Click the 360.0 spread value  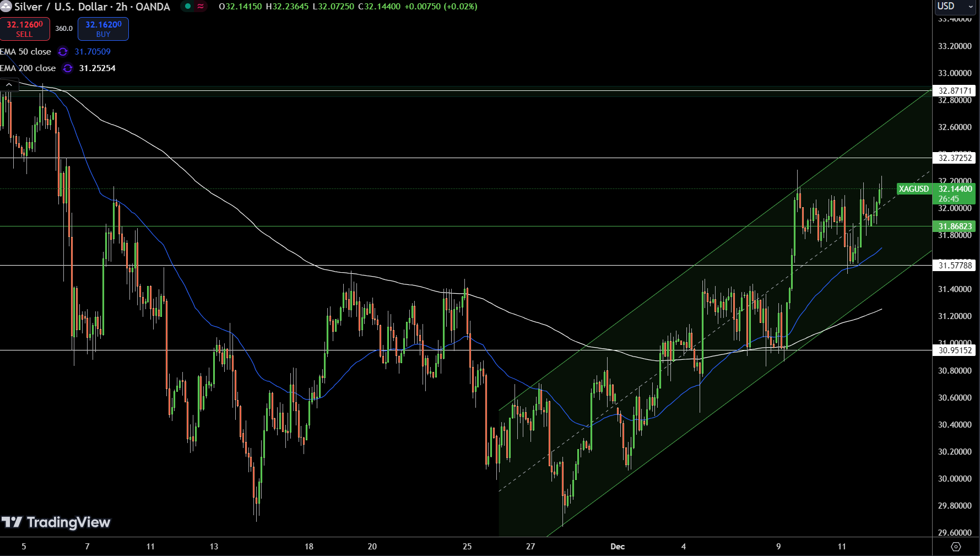64,29
